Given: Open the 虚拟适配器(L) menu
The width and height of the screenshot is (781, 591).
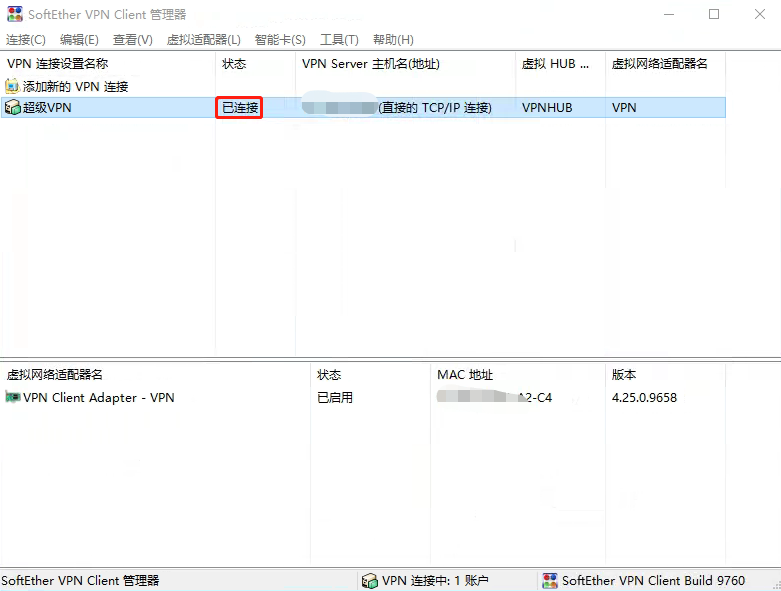Looking at the screenshot, I should pyautogui.click(x=204, y=40).
